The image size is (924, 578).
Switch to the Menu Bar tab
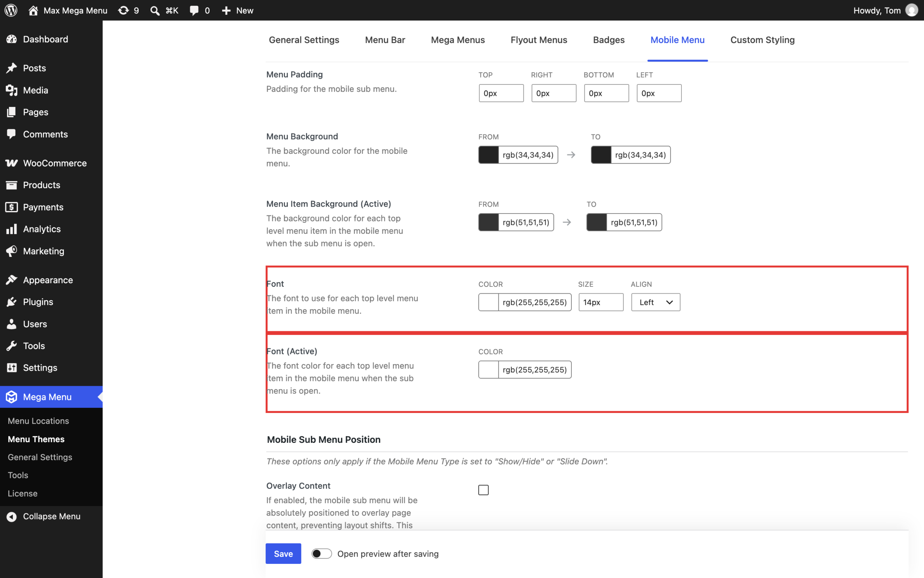tap(385, 40)
